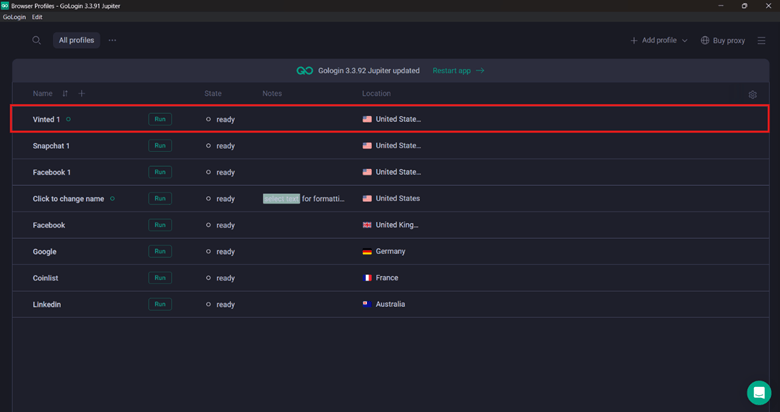Restore down the GoLogin window
The image size is (780, 412).
tap(744, 5)
